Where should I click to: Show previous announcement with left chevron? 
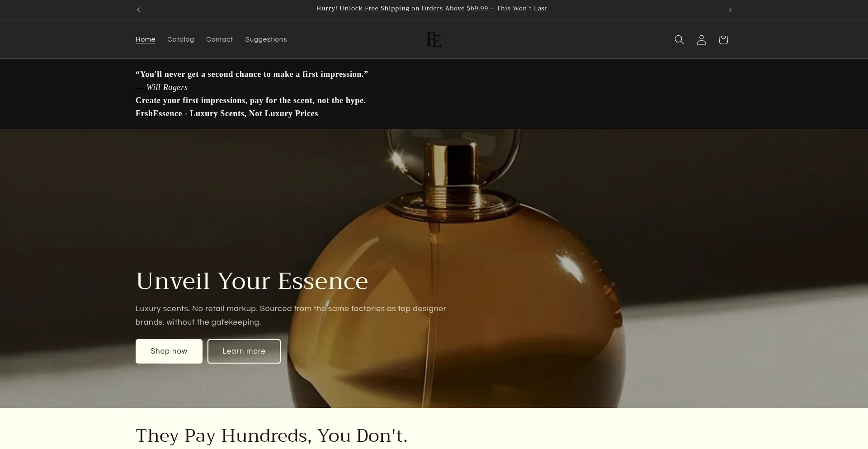(138, 9)
